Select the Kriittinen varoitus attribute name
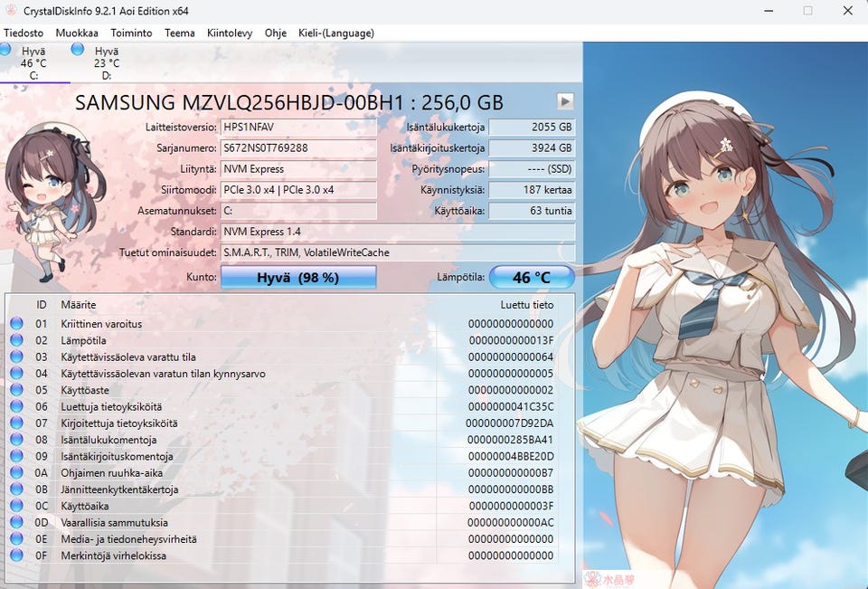The height and width of the screenshot is (589, 868). [101, 324]
